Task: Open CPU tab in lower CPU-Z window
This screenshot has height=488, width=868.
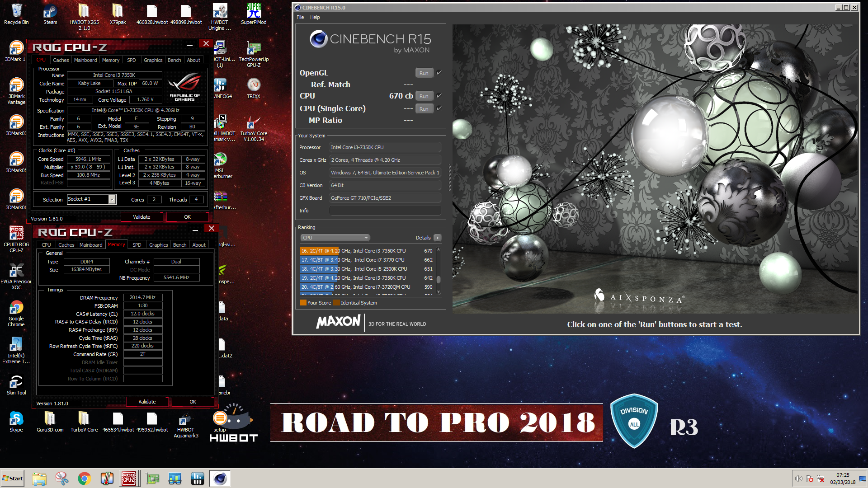Action: 47,245
